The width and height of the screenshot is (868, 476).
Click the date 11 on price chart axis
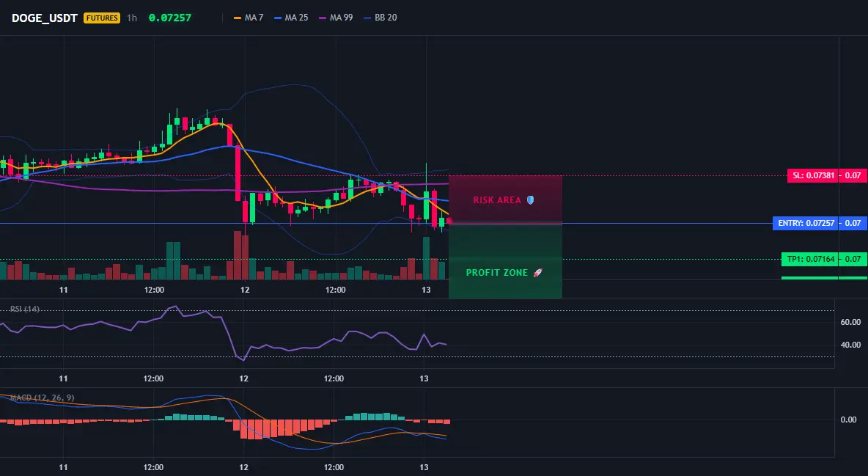[64, 290]
